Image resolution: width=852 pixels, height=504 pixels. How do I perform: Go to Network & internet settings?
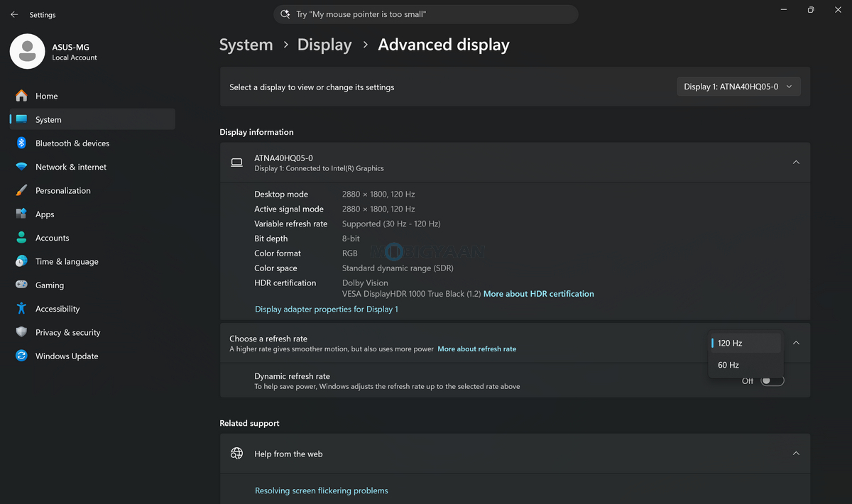(92, 167)
